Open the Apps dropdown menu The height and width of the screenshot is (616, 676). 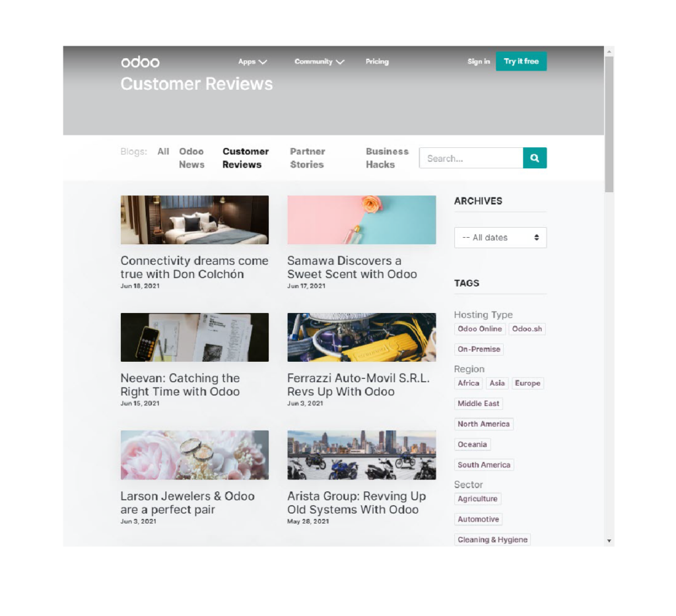pyautogui.click(x=253, y=61)
